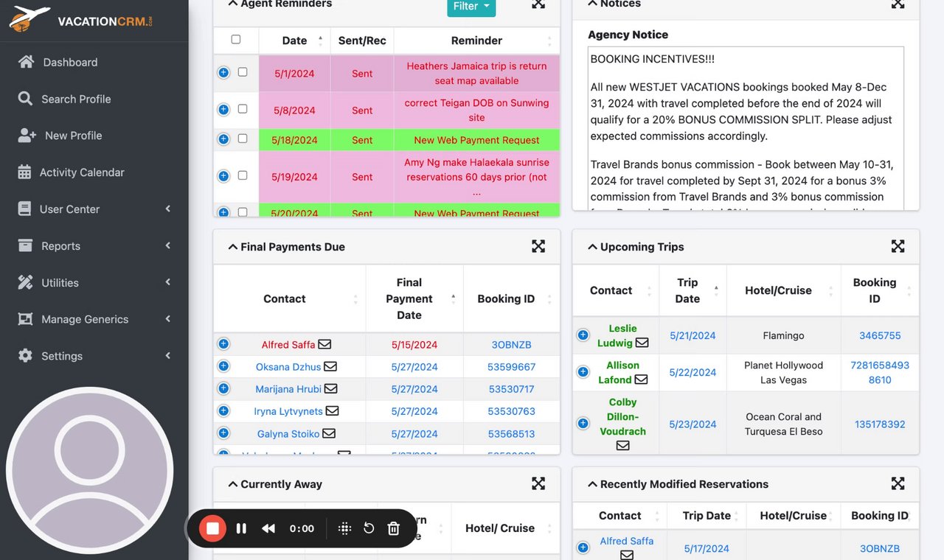The width and height of the screenshot is (944, 560).
Task: Collapse the Final Payments Due panel
Action: pos(233,247)
